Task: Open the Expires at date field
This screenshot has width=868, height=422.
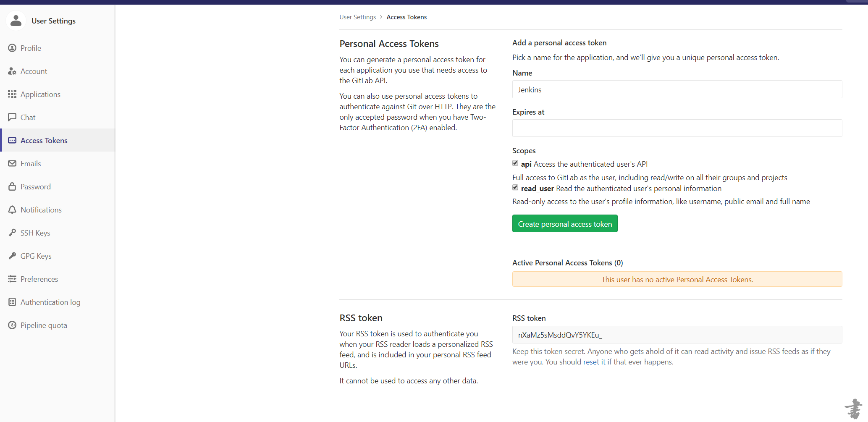Action: 677,128
